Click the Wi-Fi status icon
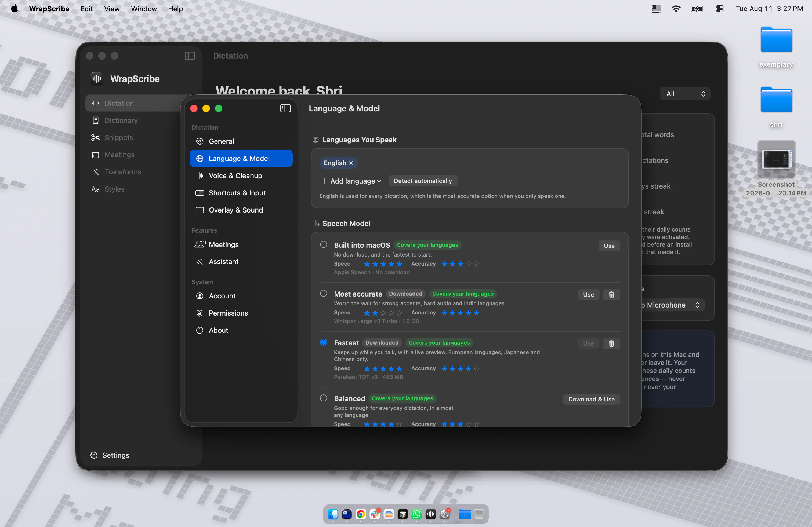 tap(676, 9)
